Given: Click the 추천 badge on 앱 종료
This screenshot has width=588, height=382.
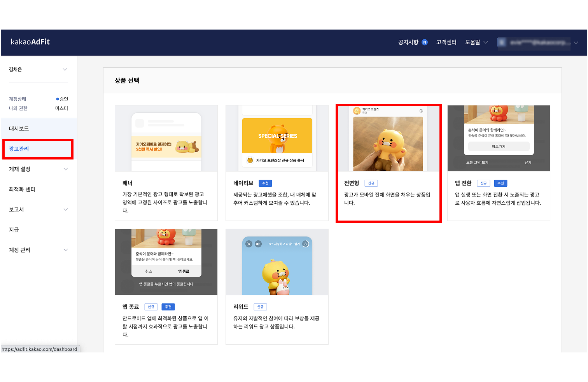Looking at the screenshot, I should (x=168, y=307).
